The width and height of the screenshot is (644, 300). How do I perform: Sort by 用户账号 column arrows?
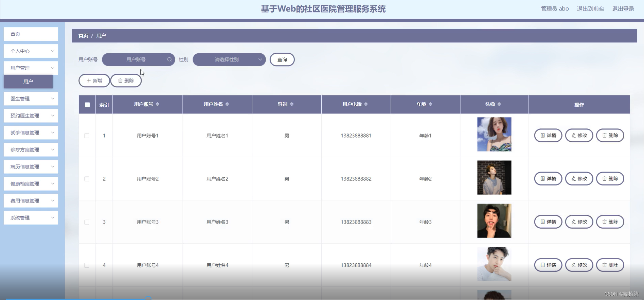coord(157,104)
